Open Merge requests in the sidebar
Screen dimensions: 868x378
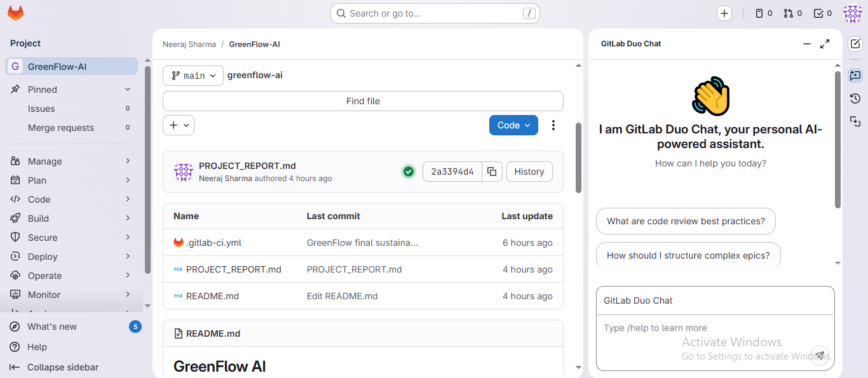tap(61, 128)
